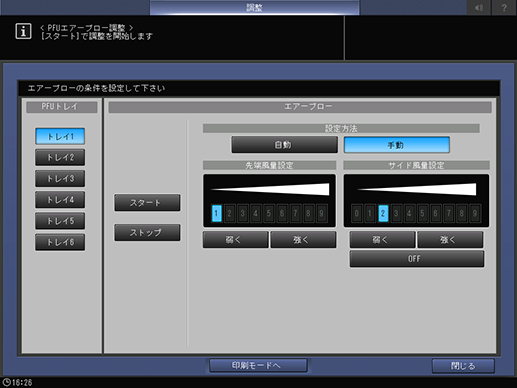Click the エアーブローの条件を設定して下さい instruction text

pos(96,88)
